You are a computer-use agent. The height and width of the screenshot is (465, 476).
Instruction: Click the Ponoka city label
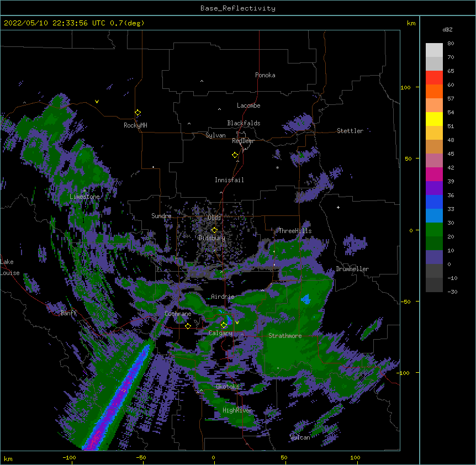click(x=265, y=75)
